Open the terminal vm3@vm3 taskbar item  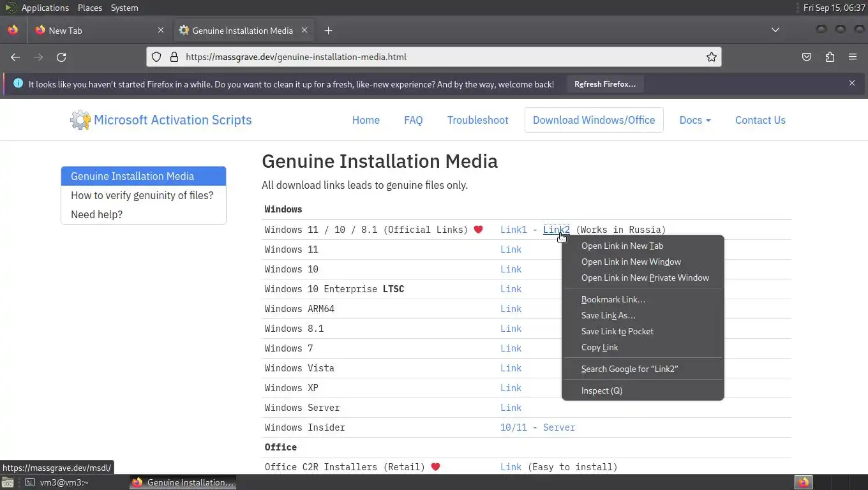coord(57,482)
